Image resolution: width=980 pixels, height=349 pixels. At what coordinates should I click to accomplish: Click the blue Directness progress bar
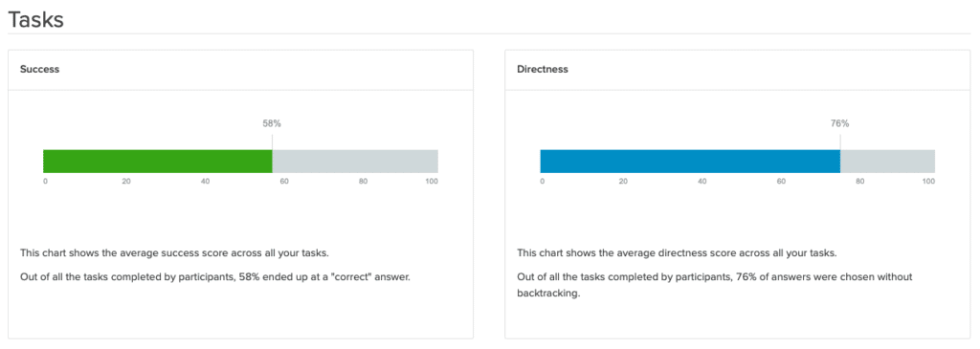tap(690, 161)
